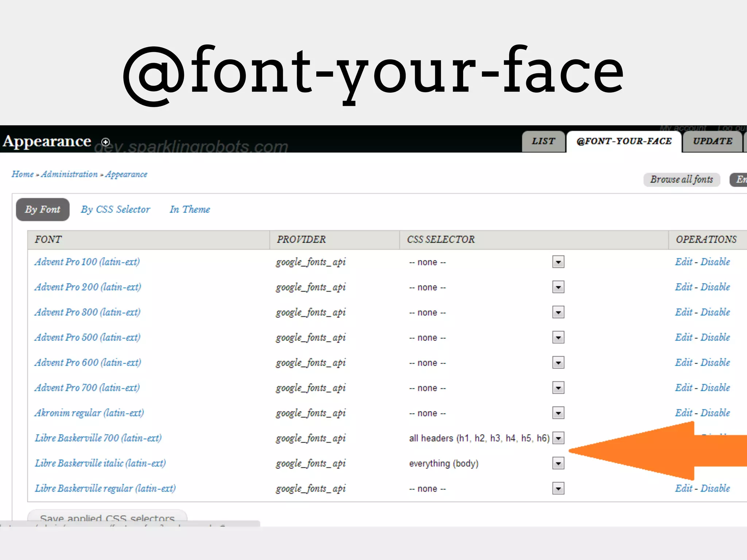
Task: Open CSS selector dropdown for Advent Pro 100
Action: [x=558, y=262]
